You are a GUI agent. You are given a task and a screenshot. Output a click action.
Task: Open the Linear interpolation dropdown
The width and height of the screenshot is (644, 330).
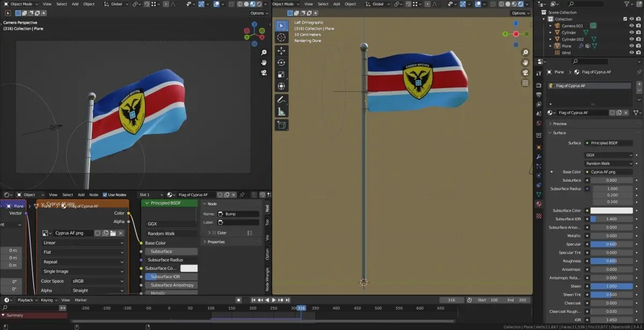(x=83, y=243)
